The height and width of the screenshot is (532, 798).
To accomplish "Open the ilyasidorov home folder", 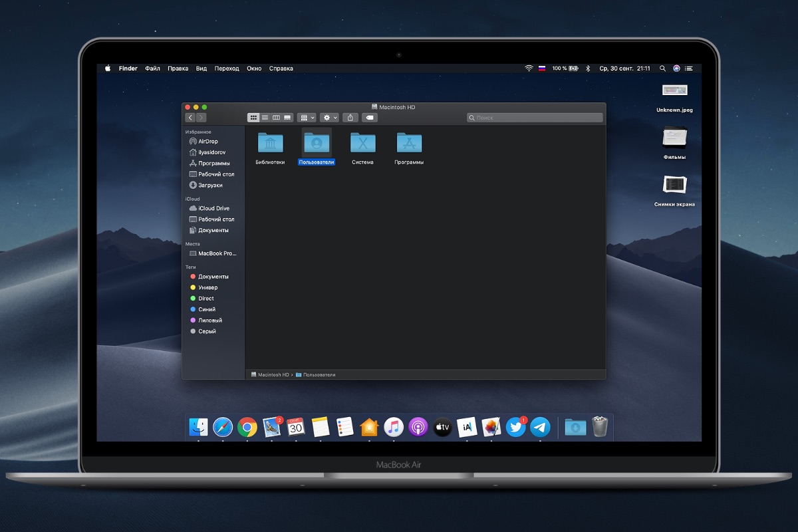I will [x=207, y=152].
